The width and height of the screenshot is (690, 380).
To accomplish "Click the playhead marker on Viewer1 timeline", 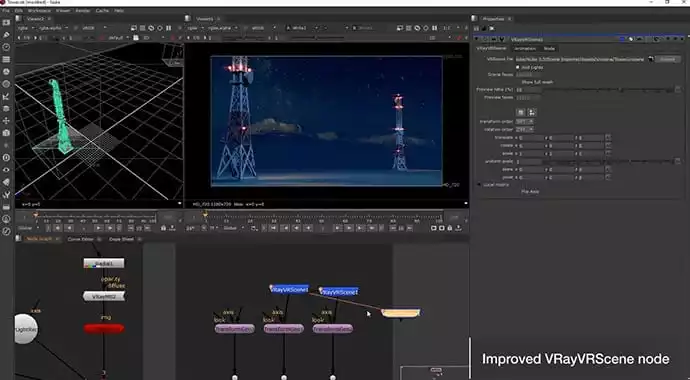I will click(205, 215).
